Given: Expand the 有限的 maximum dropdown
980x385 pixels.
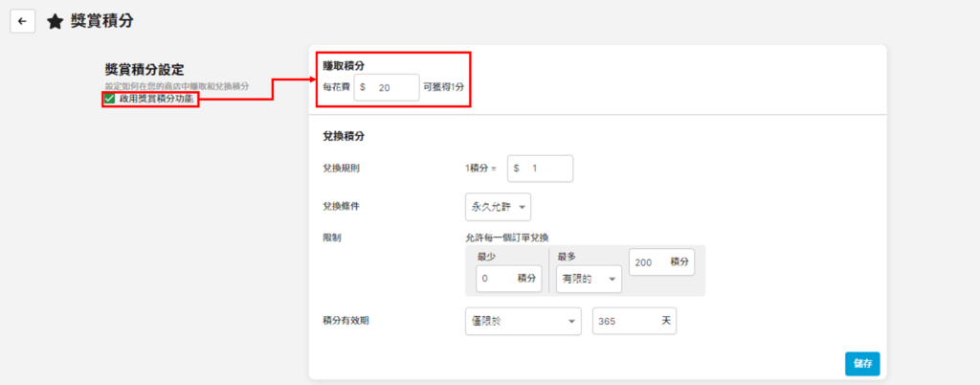Looking at the screenshot, I should tap(583, 279).
